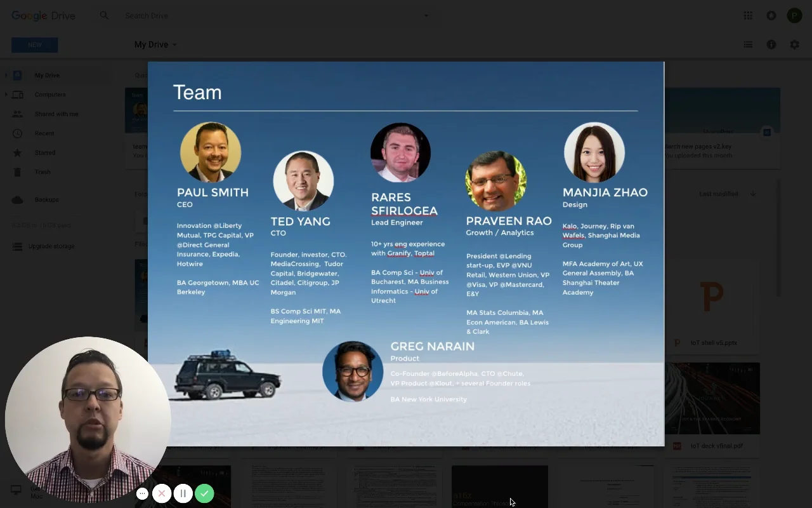Pause the screen recording

(x=183, y=493)
